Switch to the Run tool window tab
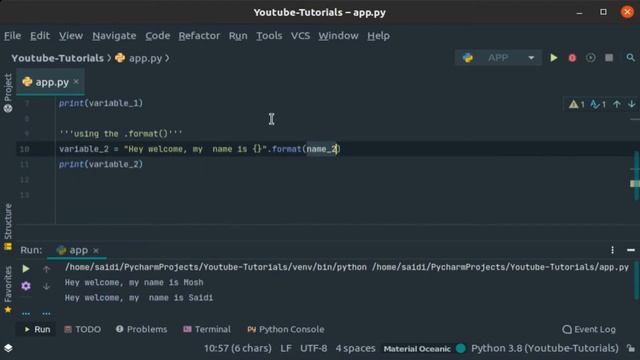640x360 pixels. click(37, 329)
